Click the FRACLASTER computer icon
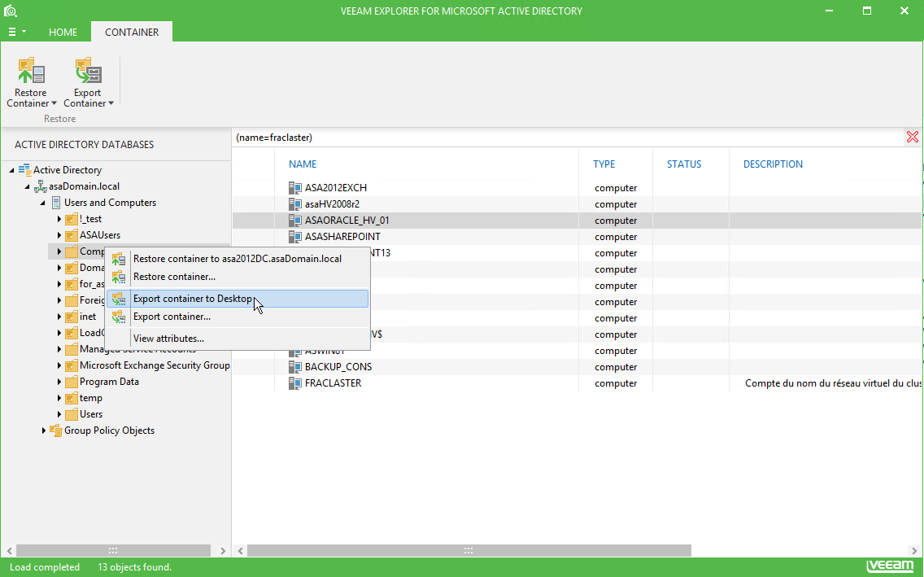The height and width of the screenshot is (577, 924). coord(294,383)
